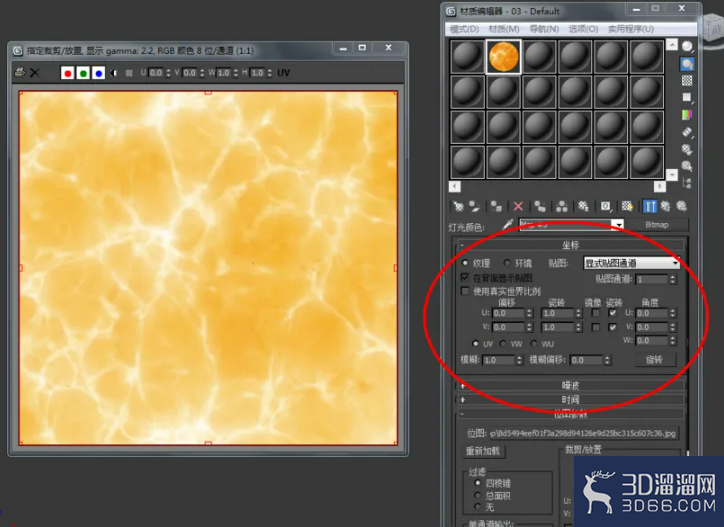724x527 pixels.
Task: Select the 纹理 radio button
Action: click(465, 263)
